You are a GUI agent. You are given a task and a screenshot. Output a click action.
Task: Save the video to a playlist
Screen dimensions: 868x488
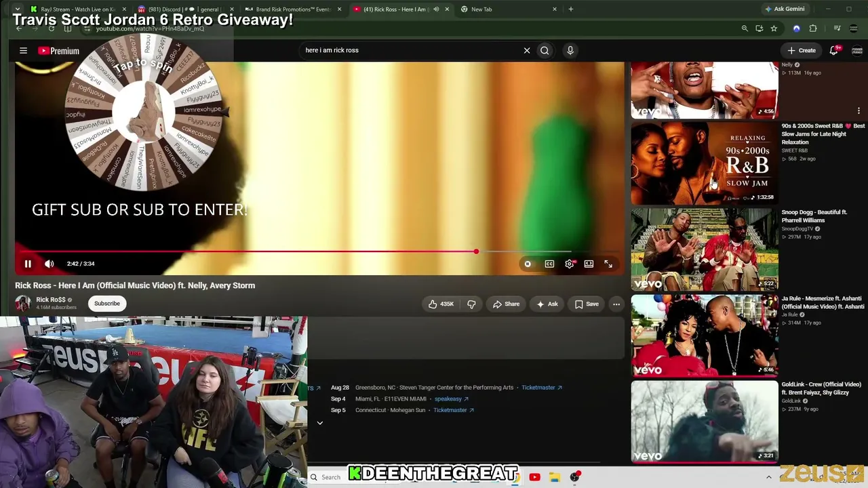pos(587,304)
